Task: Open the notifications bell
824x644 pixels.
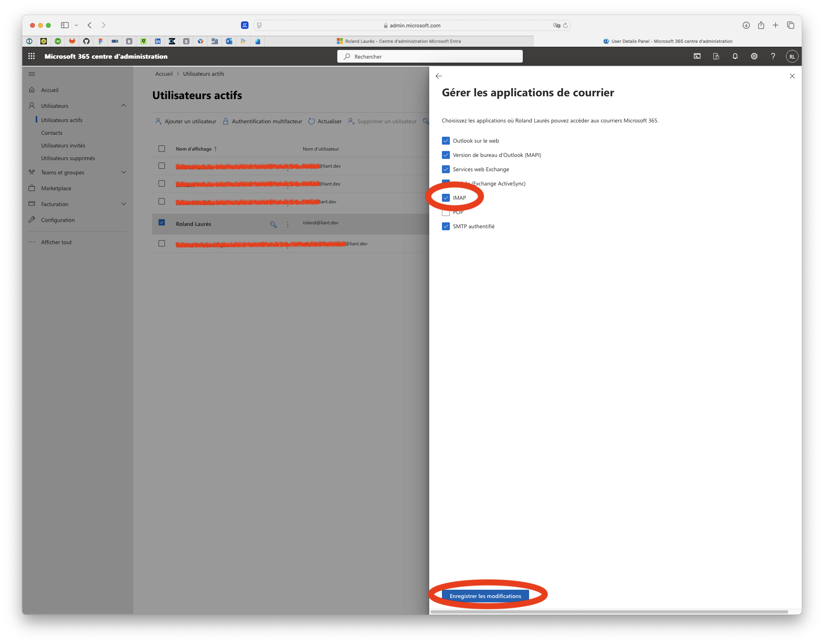Action: pyautogui.click(x=735, y=56)
